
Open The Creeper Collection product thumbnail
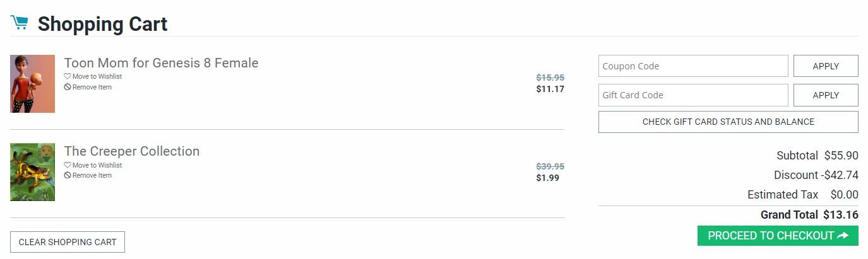32,172
